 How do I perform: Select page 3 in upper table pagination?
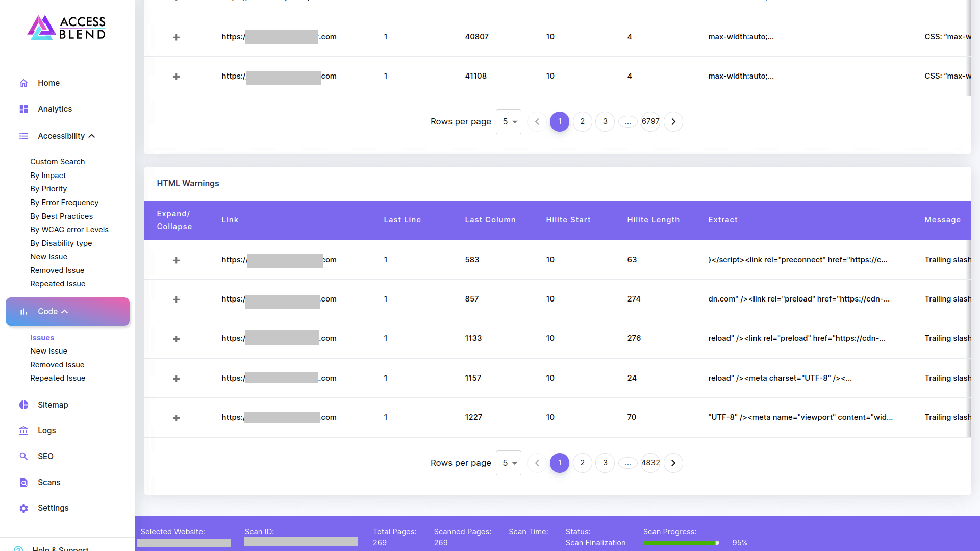coord(606,122)
